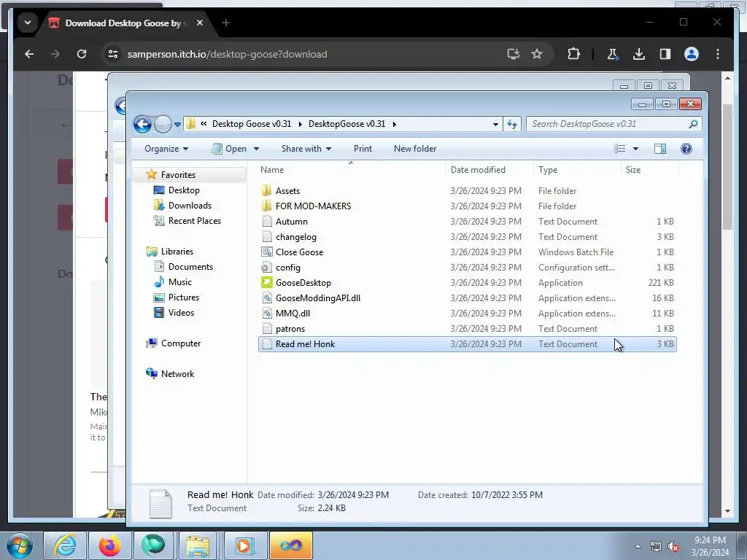Change the view layout icon

point(620,149)
